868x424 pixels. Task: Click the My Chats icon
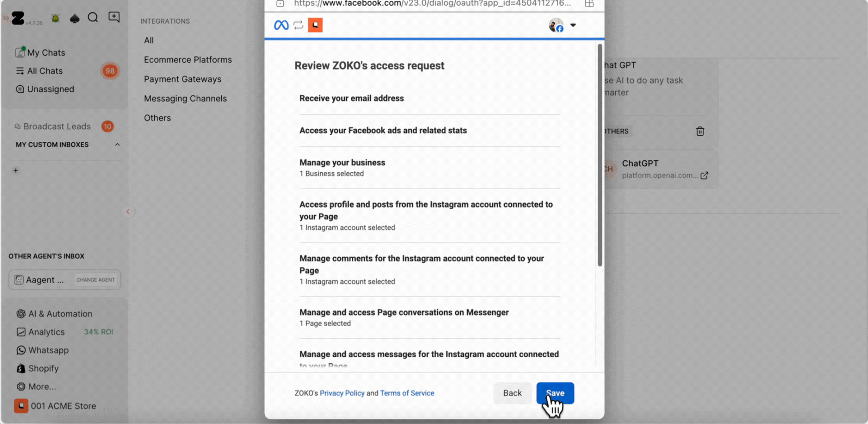19,52
